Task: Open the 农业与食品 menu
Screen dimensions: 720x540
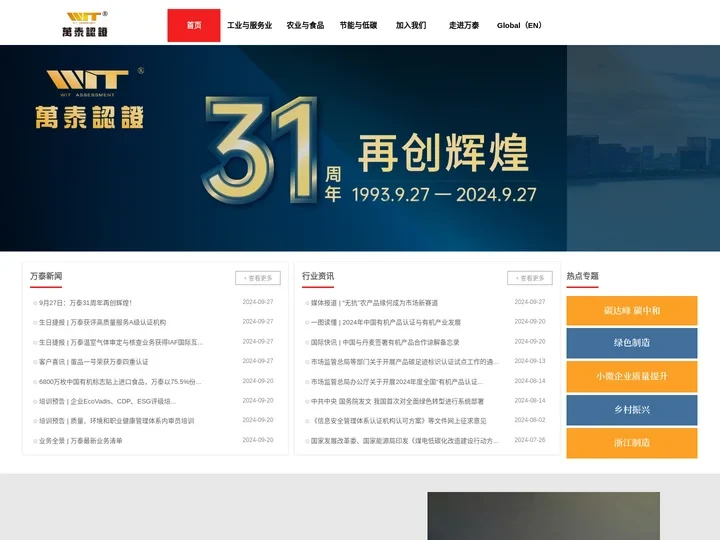Action: tap(305, 25)
